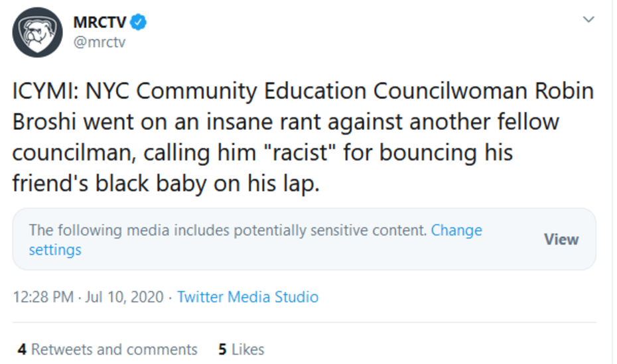Open the tweet options chevron menu
Viewport: 617px width, 364px height.
click(x=588, y=20)
